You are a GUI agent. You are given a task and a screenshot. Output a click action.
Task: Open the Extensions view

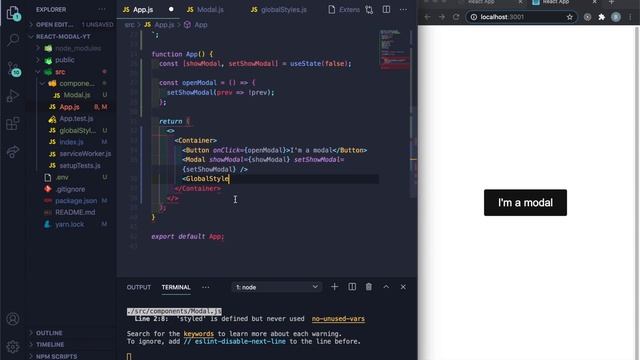click(13, 123)
